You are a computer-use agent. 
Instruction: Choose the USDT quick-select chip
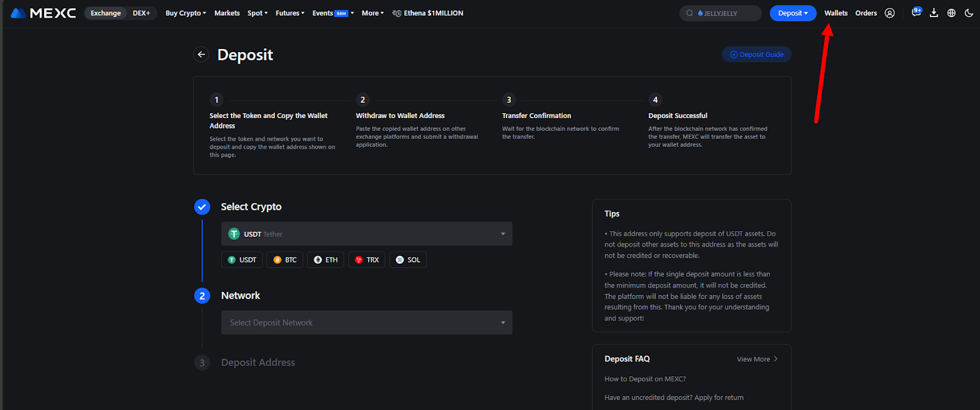242,259
